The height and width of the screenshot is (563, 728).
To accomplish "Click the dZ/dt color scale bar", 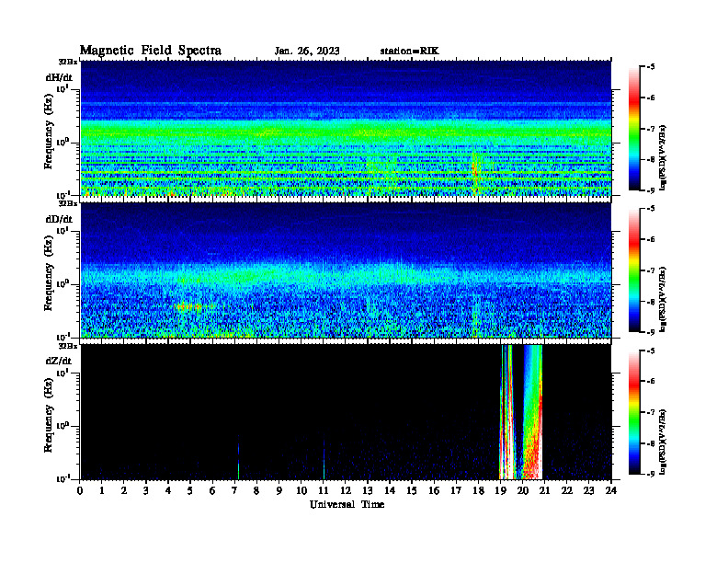I will [634, 412].
